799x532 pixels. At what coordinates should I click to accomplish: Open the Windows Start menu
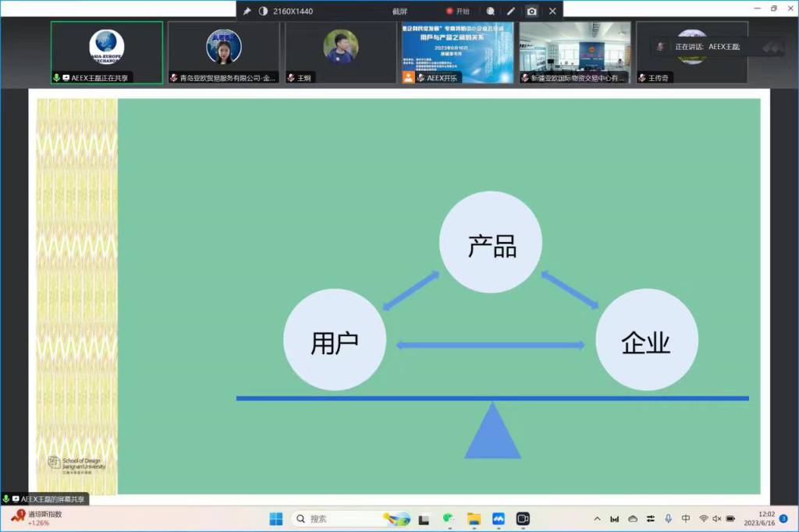[275, 519]
